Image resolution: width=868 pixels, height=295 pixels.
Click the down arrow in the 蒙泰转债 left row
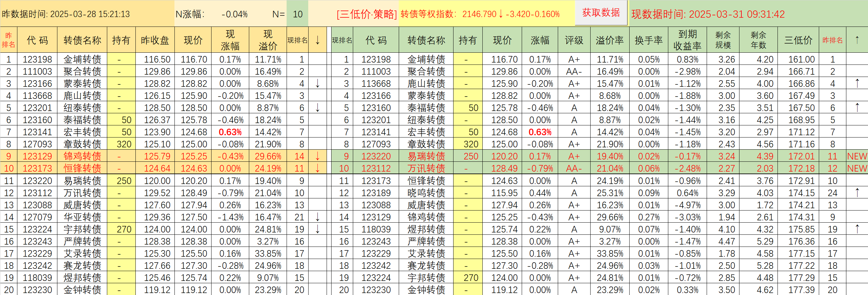(x=317, y=83)
